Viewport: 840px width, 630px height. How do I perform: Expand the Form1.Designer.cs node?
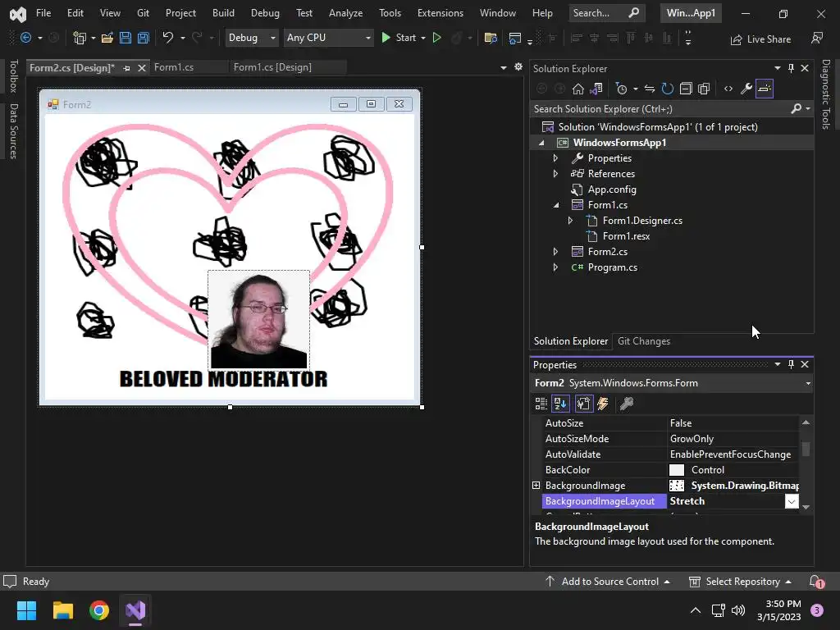pos(570,220)
